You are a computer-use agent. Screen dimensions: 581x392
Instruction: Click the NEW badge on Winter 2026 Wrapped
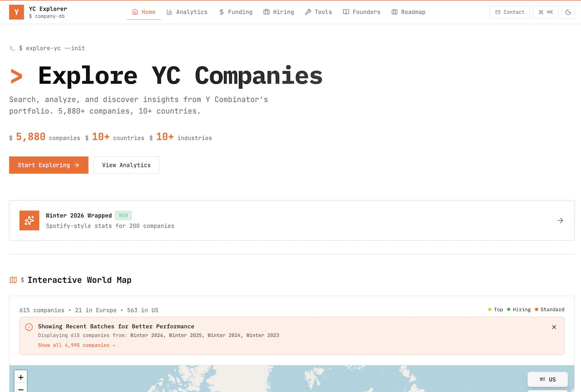pos(123,216)
